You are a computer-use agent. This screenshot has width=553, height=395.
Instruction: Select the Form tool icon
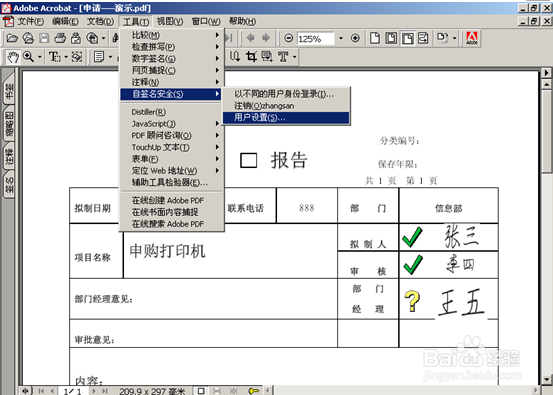[267, 56]
